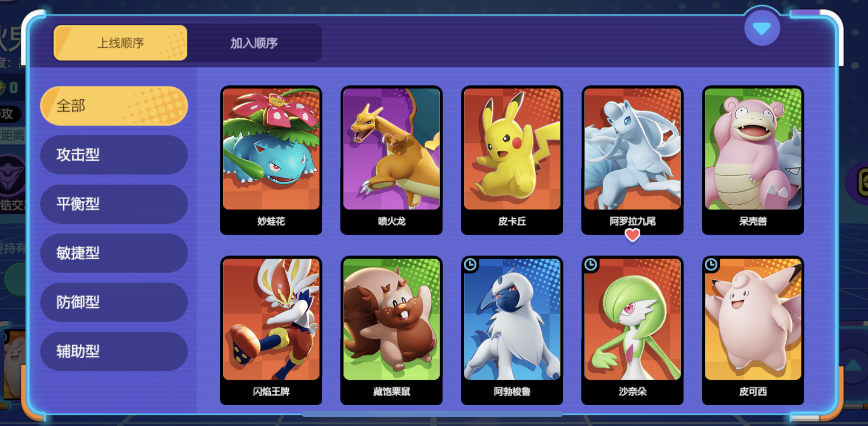This screenshot has height=426, width=868.
Task: Filter by 辅助型 category
Action: click(x=114, y=351)
